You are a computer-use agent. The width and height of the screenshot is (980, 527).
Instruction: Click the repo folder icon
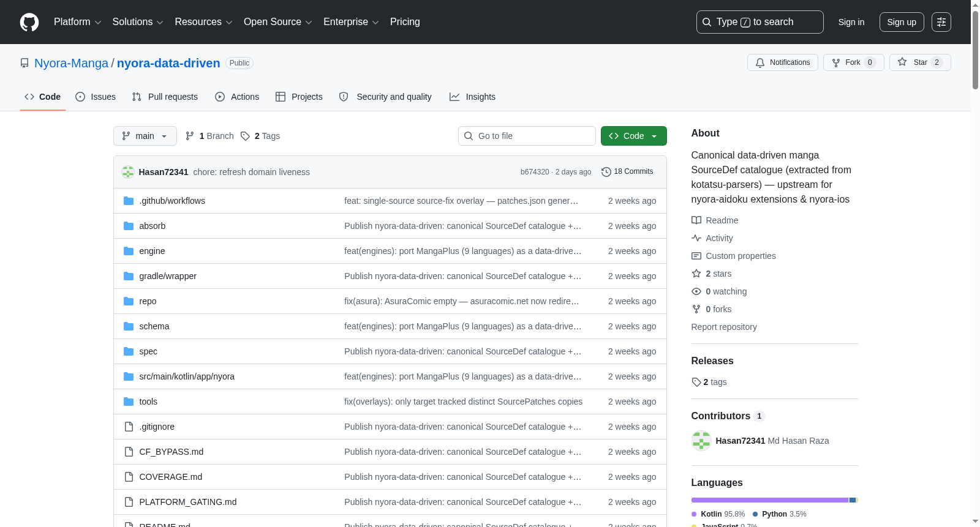point(129,301)
